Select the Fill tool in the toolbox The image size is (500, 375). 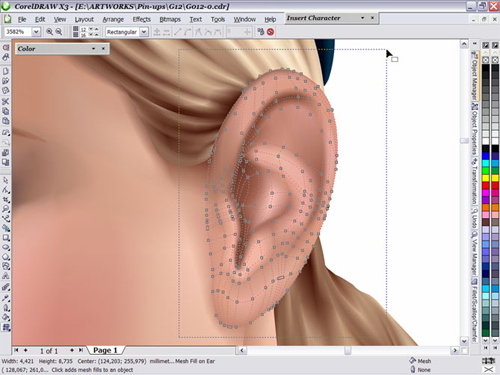6,317
